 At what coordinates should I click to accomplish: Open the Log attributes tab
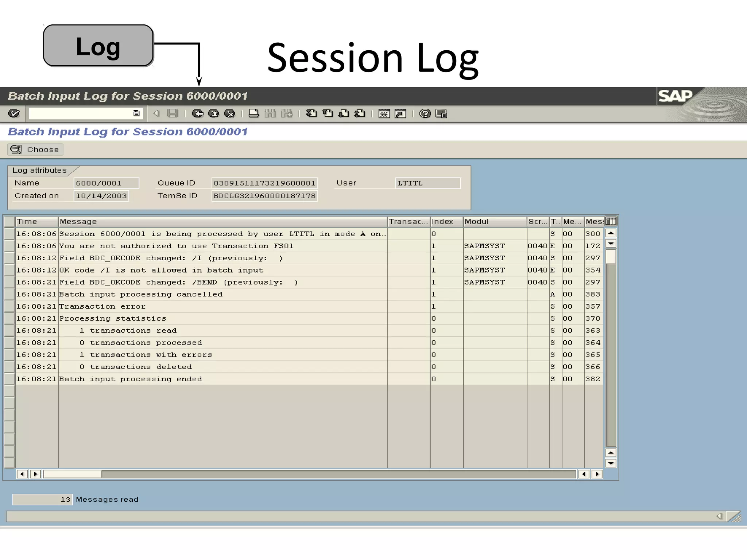tap(39, 170)
